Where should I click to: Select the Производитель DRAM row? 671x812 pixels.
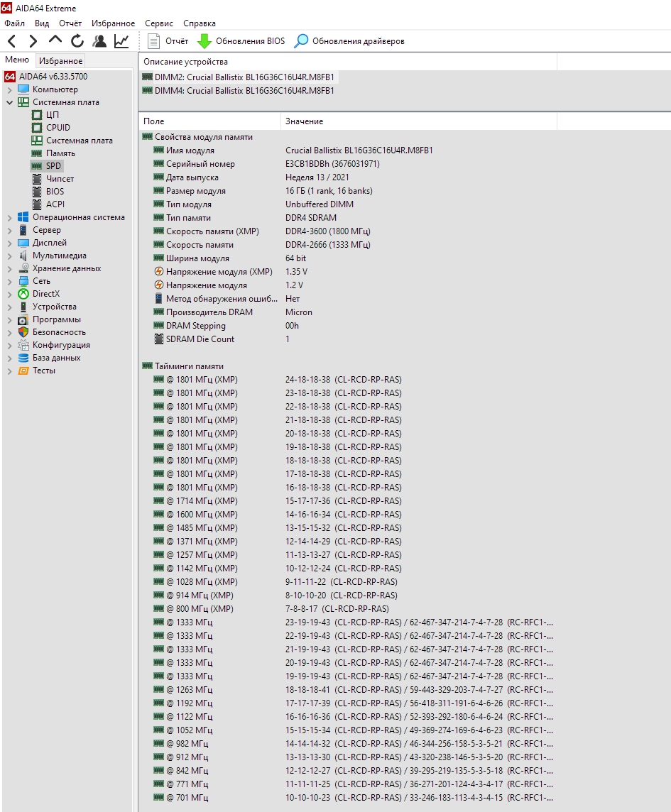tap(347, 312)
